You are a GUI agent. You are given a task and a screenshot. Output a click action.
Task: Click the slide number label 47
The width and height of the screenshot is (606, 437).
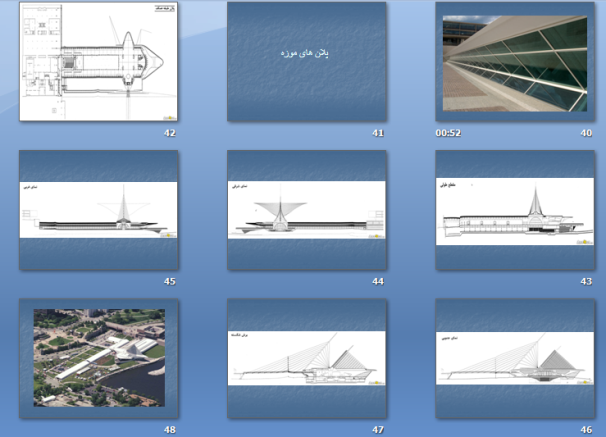[x=377, y=429]
